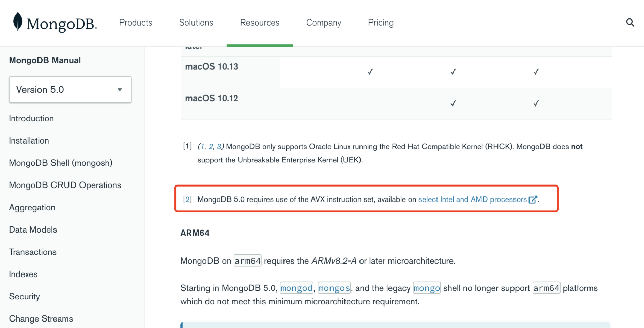Open the Company menu
The height and width of the screenshot is (328, 644).
tap(324, 23)
